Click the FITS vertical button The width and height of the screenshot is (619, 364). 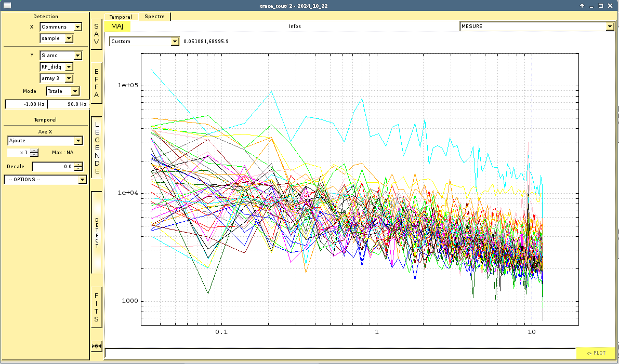pos(96,307)
